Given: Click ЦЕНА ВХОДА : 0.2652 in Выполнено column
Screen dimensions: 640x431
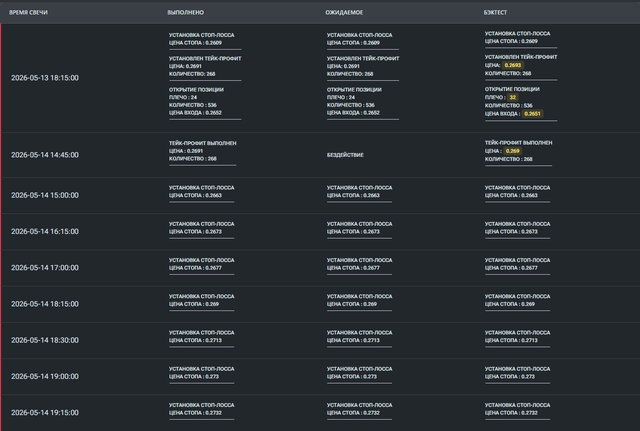Looking at the screenshot, I should point(196,113).
